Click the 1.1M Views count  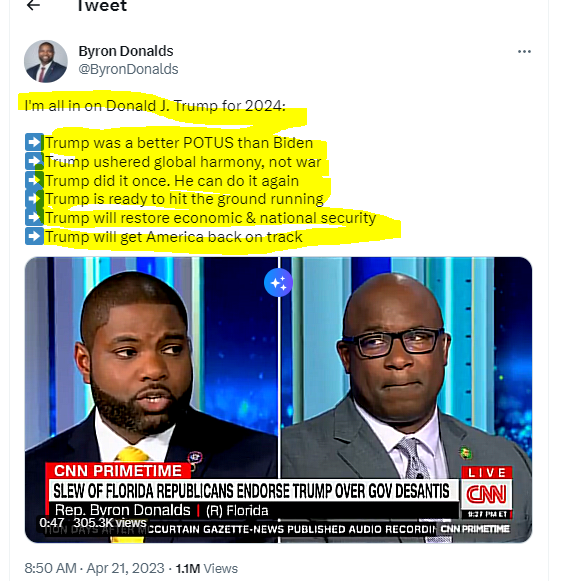click(x=206, y=568)
